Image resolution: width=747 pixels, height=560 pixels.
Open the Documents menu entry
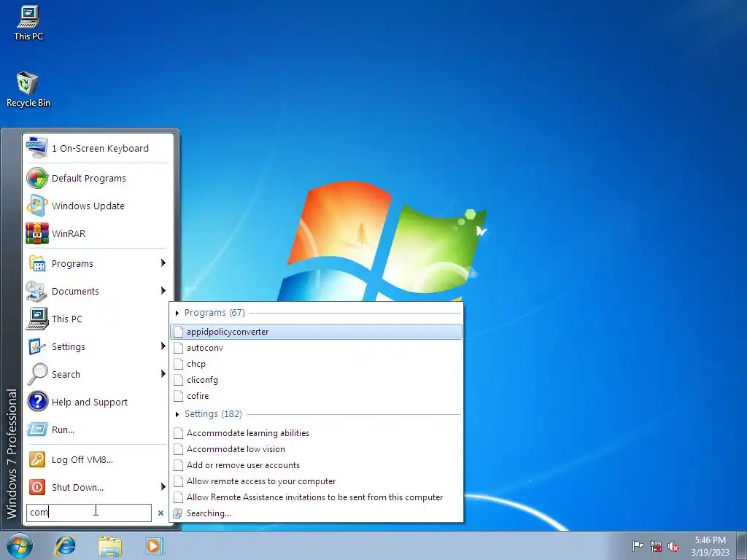coord(97,291)
